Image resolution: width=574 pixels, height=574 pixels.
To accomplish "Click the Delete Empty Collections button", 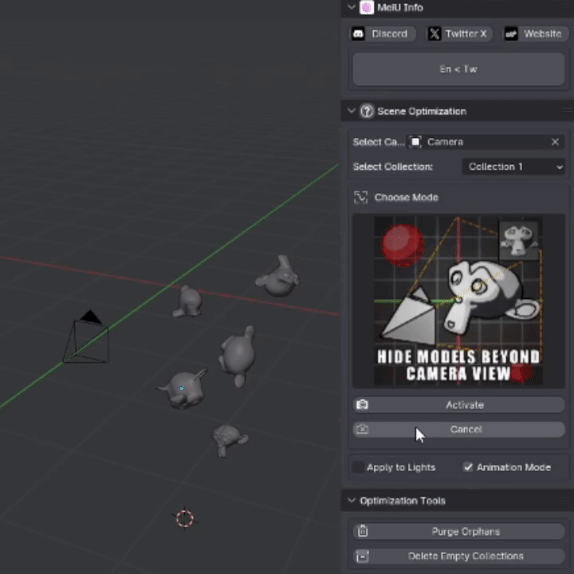I will pos(458,556).
